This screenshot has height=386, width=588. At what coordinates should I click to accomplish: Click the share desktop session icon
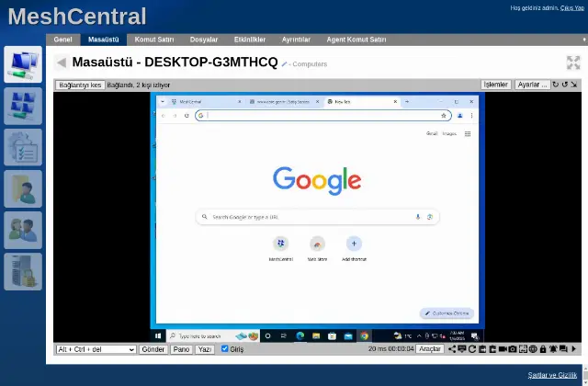pyautogui.click(x=452, y=349)
